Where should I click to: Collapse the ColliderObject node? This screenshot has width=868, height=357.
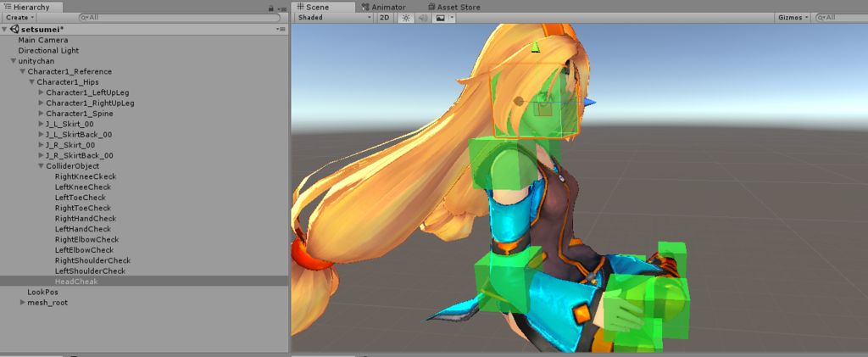pos(41,166)
